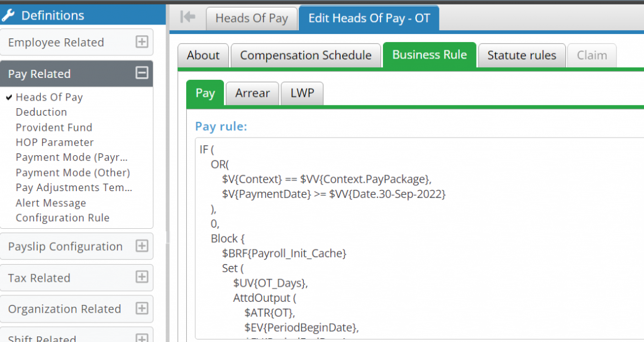Select Pay Adjustments Tem... sidebar item
644x342 pixels.
click(74, 187)
